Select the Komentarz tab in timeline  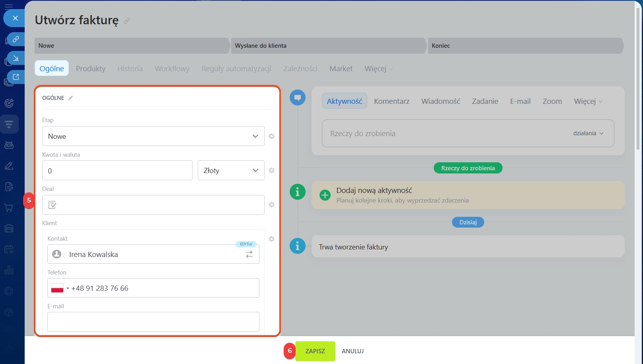pos(392,101)
